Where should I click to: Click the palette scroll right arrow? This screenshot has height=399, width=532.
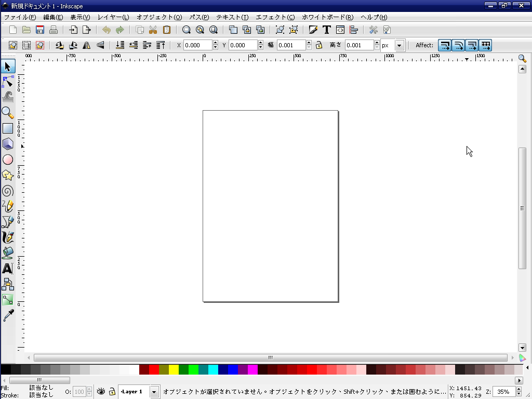coord(519,380)
